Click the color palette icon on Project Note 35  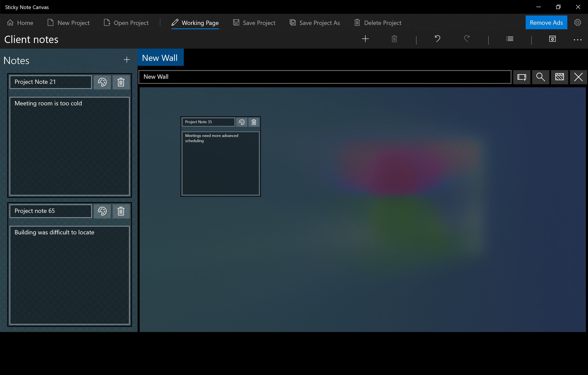pyautogui.click(x=242, y=122)
